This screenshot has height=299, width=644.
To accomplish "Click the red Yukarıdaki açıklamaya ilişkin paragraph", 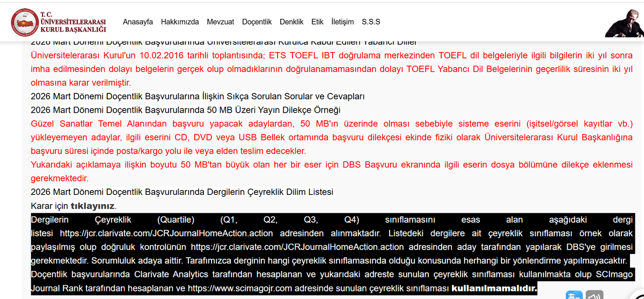I will point(332,171).
